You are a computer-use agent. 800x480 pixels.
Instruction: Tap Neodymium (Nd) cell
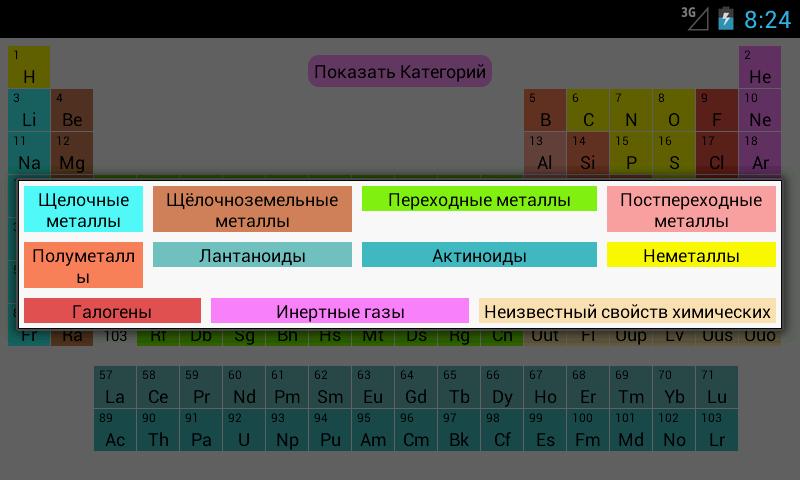(x=244, y=387)
